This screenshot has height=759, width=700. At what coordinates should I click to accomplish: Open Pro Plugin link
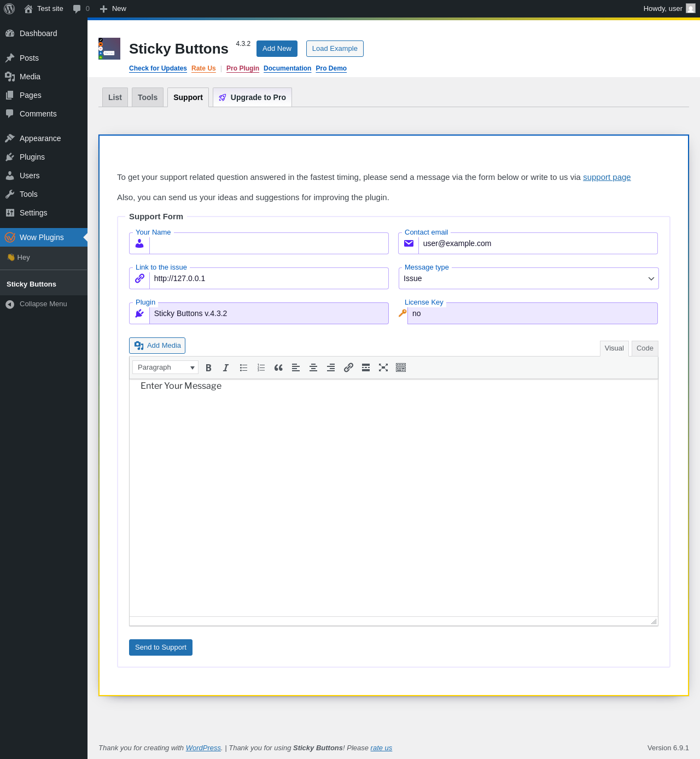point(243,68)
